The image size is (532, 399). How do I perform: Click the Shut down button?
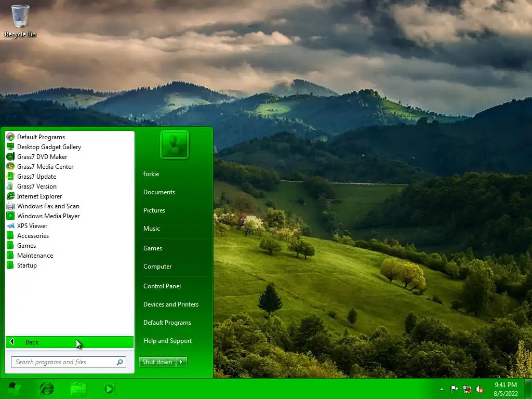point(157,362)
